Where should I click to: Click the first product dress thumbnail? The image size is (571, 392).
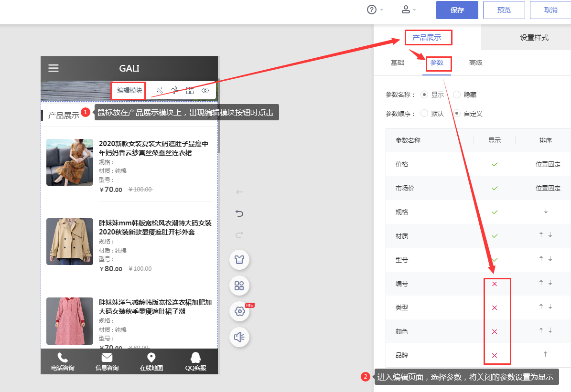(x=70, y=162)
